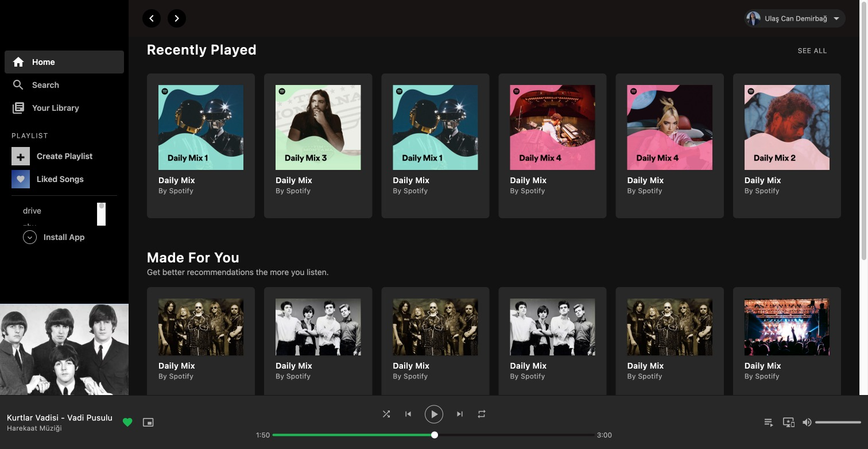868x449 pixels.
Task: Open the Recently Played section heading
Action: point(201,50)
